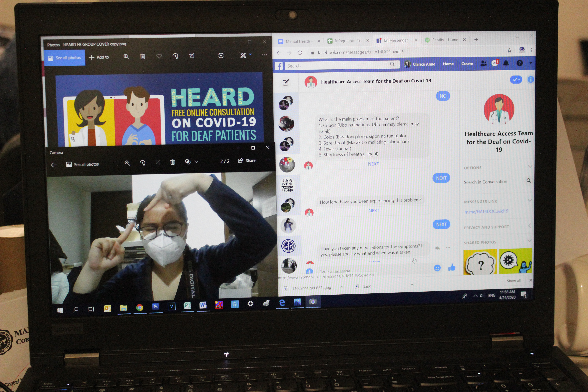
Task: Reply to medications message arrow
Action: [437, 248]
